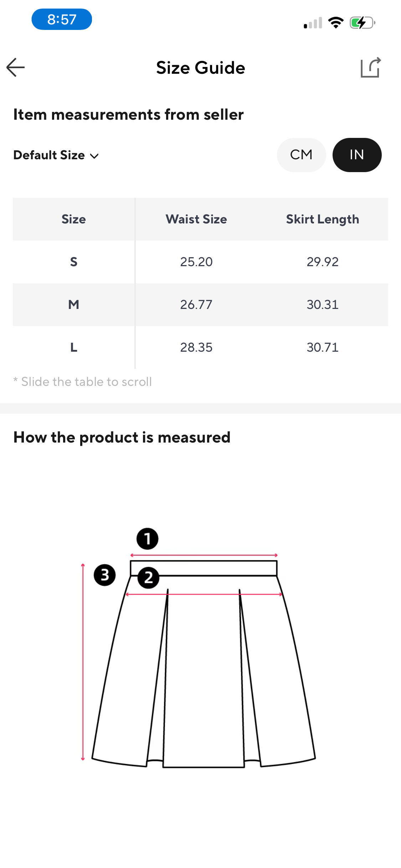Tap the back arrow icon
The image size is (401, 868).
pyautogui.click(x=16, y=67)
